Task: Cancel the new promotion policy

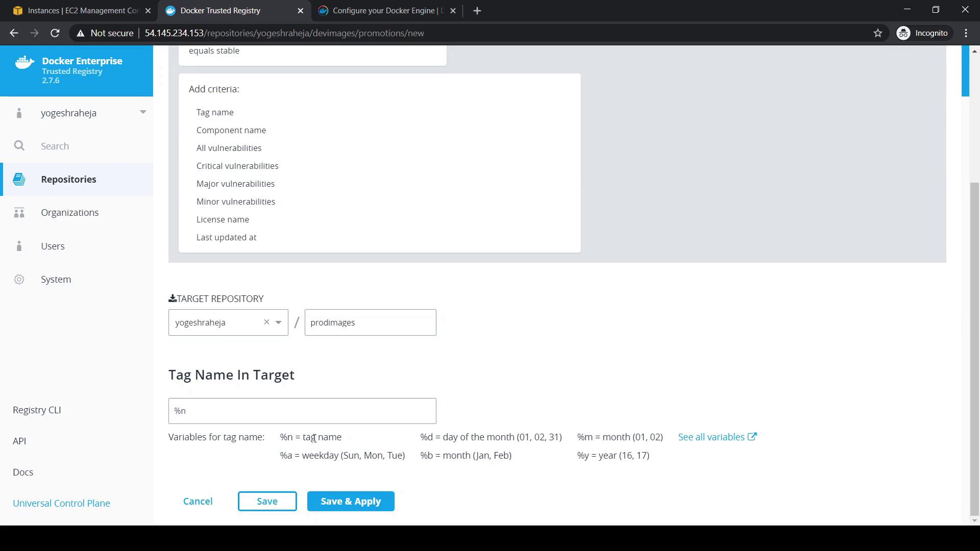Action: click(198, 501)
